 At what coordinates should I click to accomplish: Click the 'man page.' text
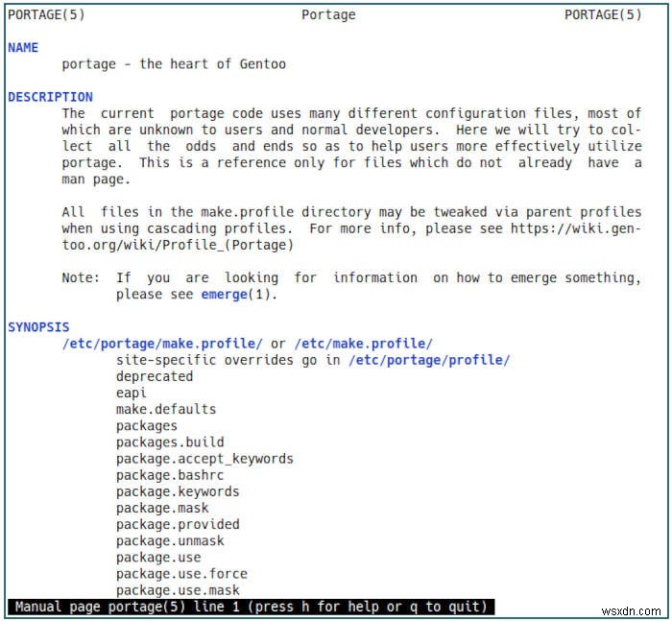pos(96,179)
